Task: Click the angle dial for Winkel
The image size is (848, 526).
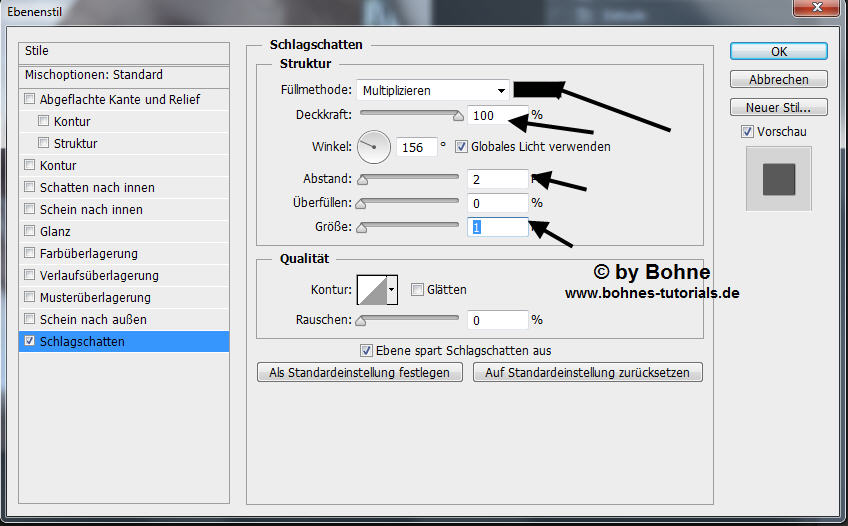Action: click(x=374, y=147)
